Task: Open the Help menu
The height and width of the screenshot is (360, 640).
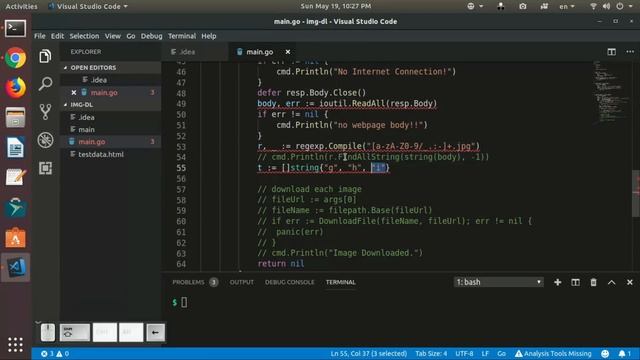Action: [x=209, y=36]
